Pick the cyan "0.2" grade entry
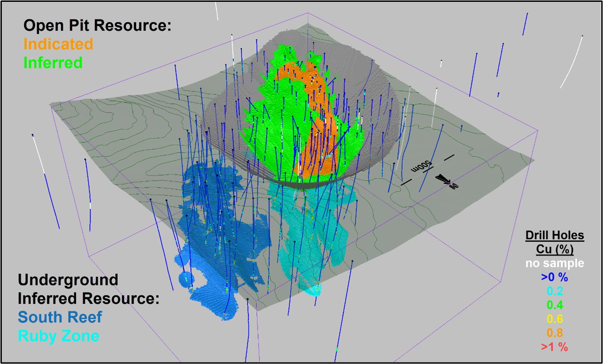This screenshot has height=364, width=603. click(554, 291)
